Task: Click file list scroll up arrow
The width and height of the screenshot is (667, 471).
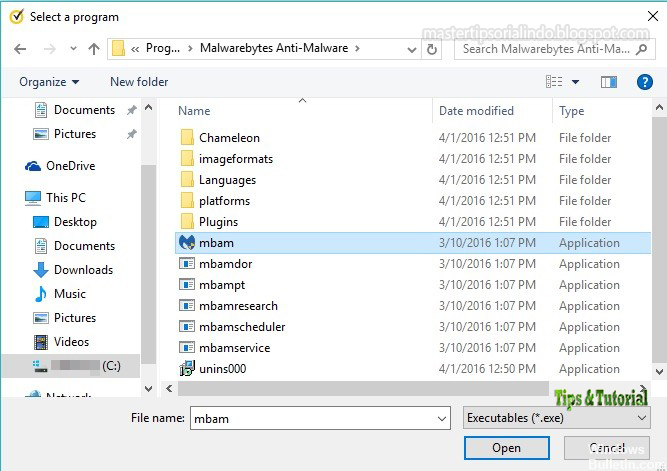Action: click(659, 108)
